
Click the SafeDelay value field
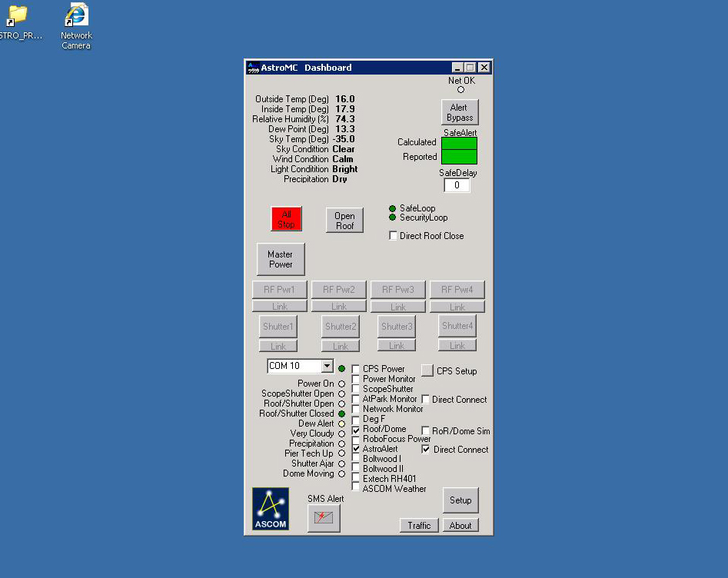(457, 185)
